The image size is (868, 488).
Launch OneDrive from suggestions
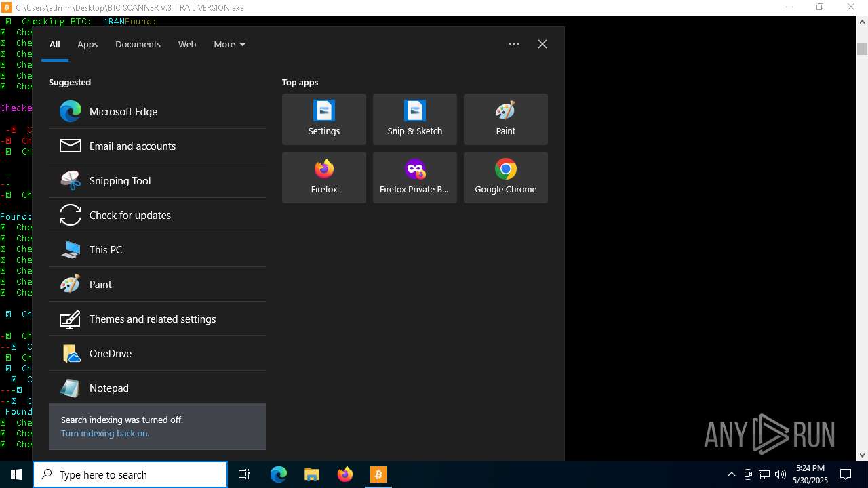[x=157, y=353]
